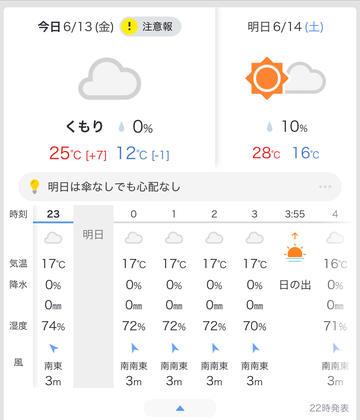The image size is (360, 420).
Task: Open the three-dot menu on tip bar
Action: point(325,187)
